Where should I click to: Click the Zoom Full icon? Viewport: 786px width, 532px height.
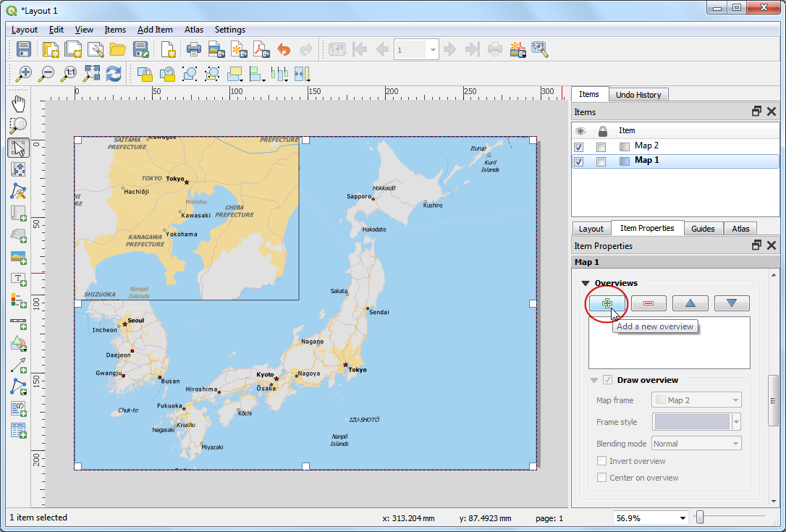(x=91, y=73)
